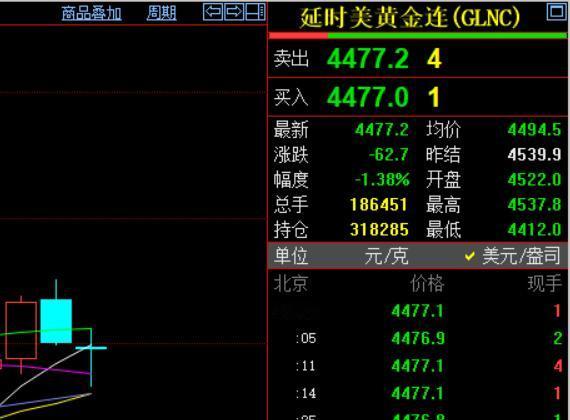The width and height of the screenshot is (570, 420).
Task: Toggle the split panel layout icon
Action: [256, 12]
